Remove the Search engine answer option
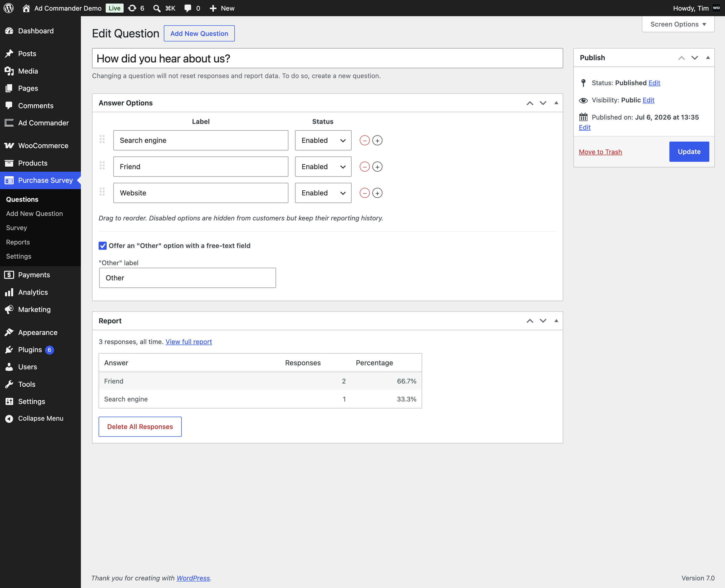This screenshot has width=725, height=588. pos(364,140)
